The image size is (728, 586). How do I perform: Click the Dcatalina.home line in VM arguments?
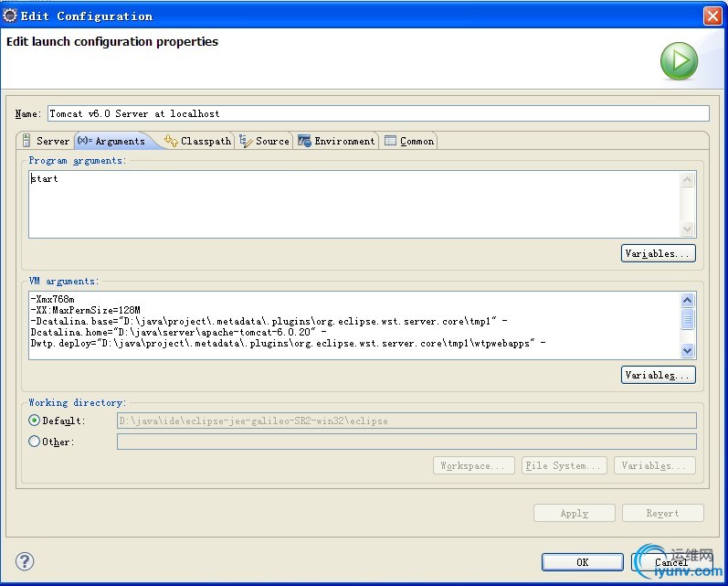pyautogui.click(x=178, y=332)
